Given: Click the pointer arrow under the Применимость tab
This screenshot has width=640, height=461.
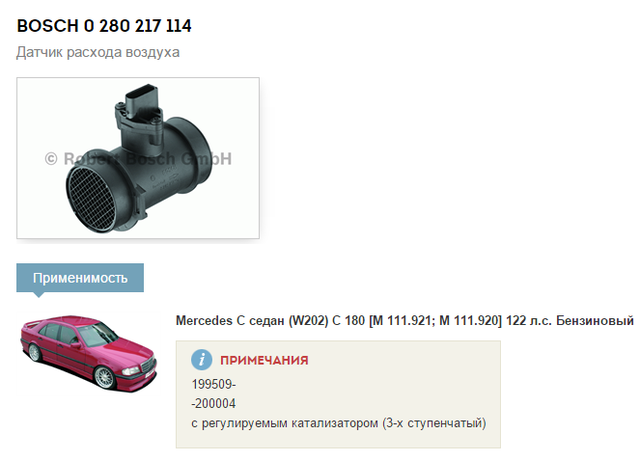Looking at the screenshot, I should click(x=39, y=294).
